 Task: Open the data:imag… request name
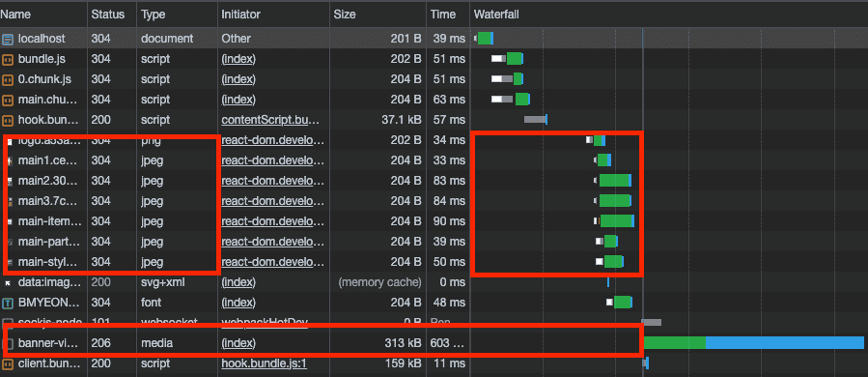(x=50, y=282)
